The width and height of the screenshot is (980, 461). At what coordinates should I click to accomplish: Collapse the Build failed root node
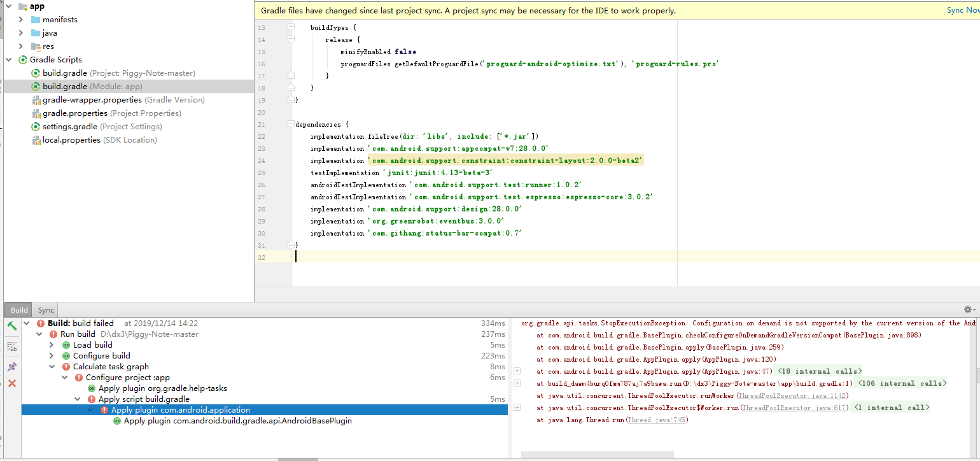click(27, 323)
